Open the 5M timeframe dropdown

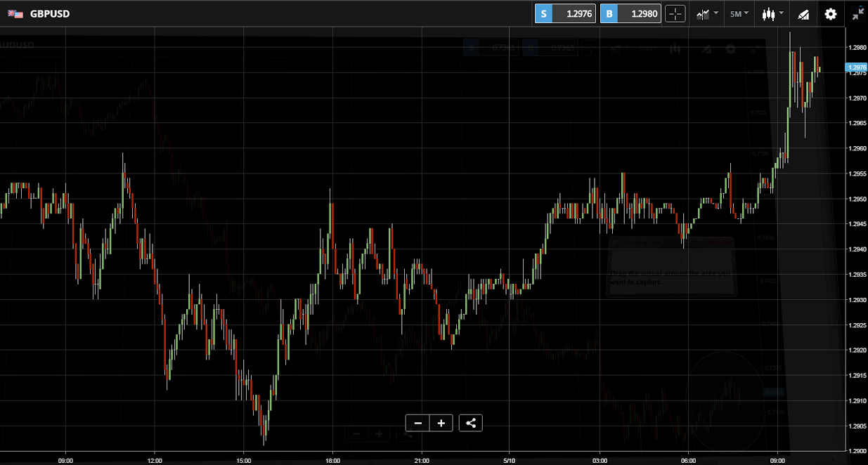739,13
